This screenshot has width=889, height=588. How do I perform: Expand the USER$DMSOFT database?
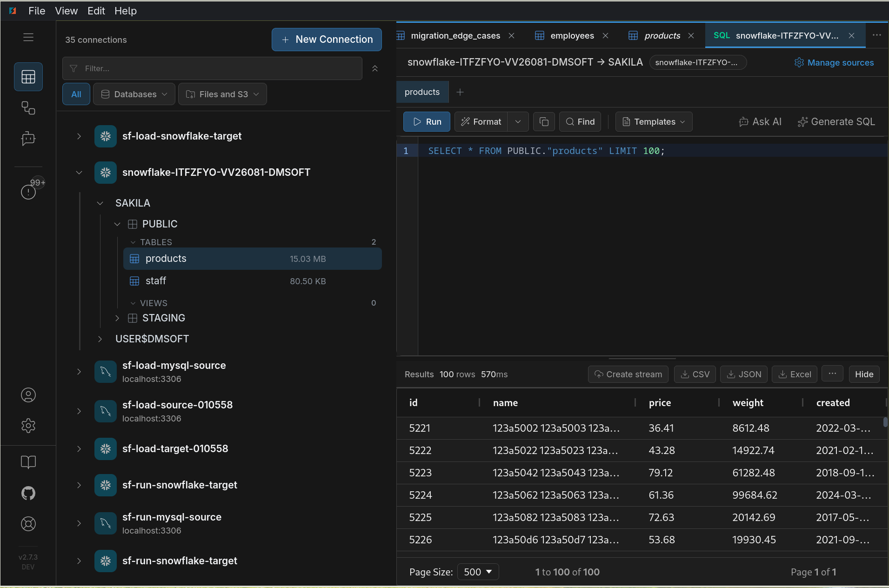pyautogui.click(x=100, y=339)
